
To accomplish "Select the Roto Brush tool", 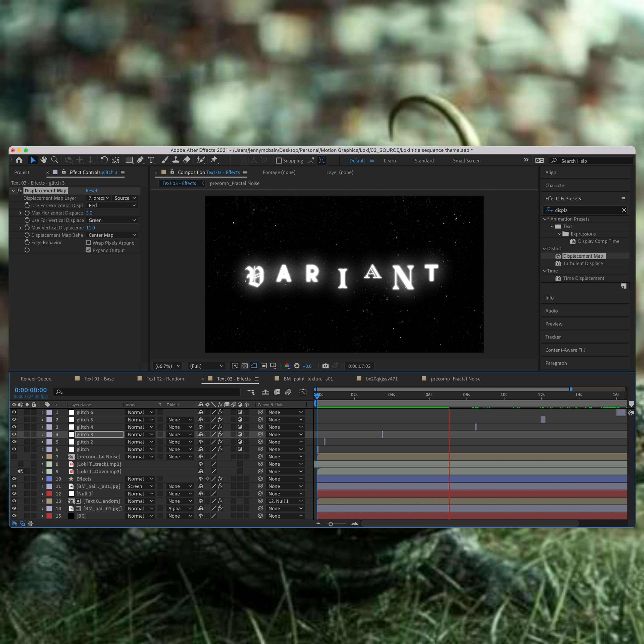I will click(x=200, y=160).
